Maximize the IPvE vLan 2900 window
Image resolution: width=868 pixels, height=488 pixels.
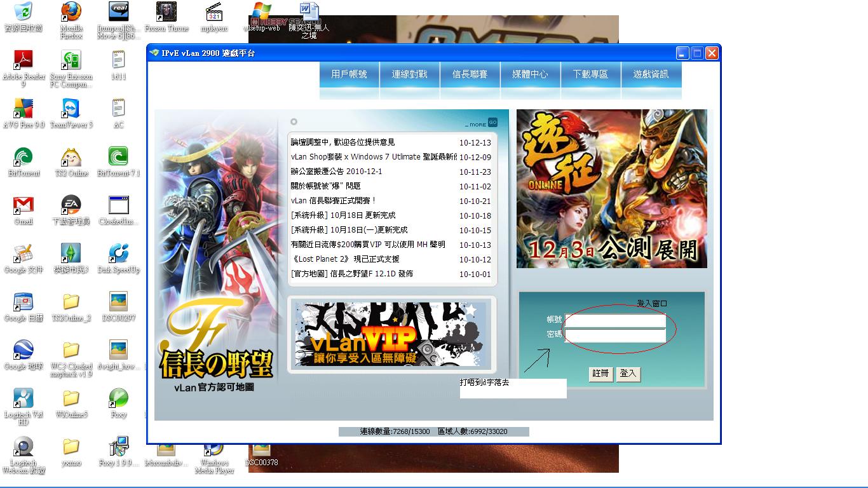tap(697, 53)
